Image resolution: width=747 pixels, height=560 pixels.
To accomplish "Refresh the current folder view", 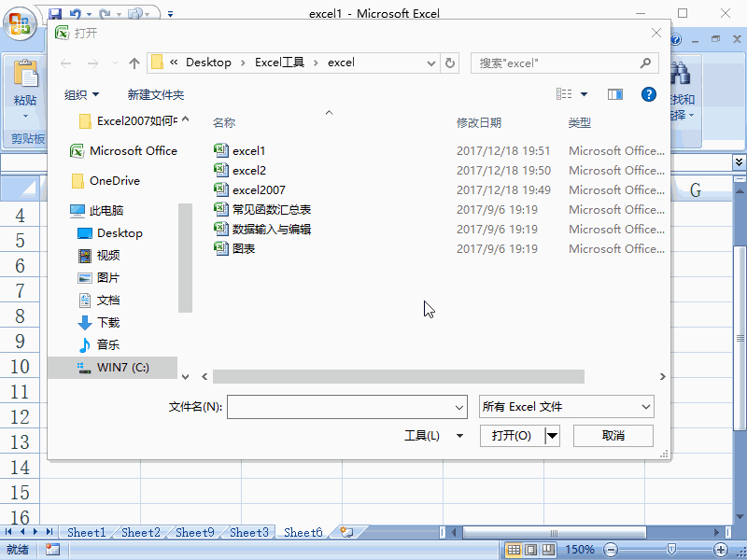I will [449, 63].
